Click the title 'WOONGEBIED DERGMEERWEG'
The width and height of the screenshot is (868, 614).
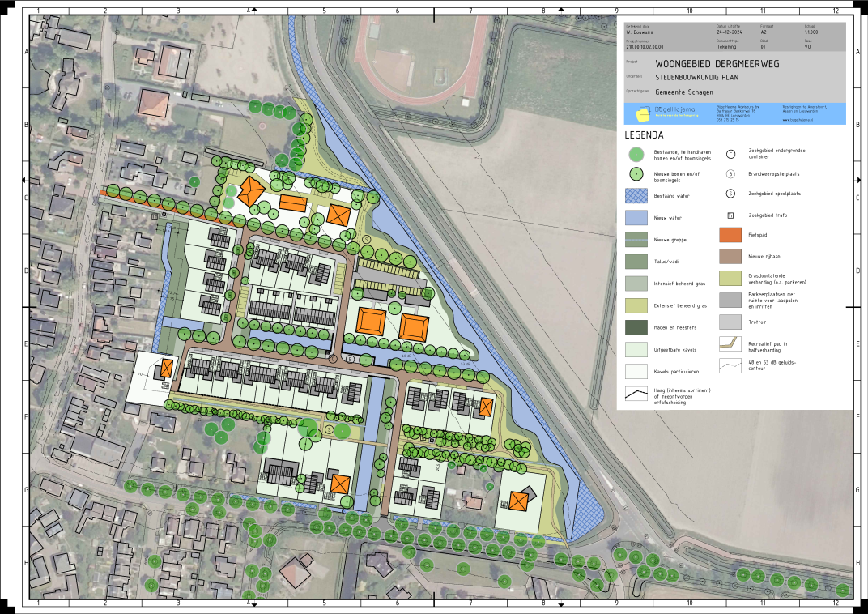[x=717, y=64]
